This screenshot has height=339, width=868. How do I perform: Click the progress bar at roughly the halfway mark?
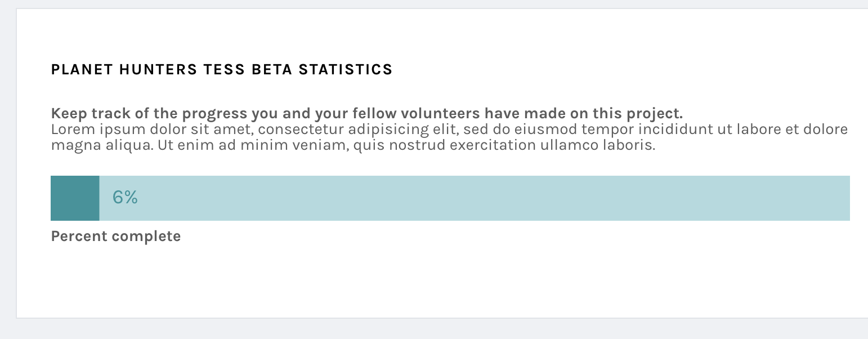450,198
